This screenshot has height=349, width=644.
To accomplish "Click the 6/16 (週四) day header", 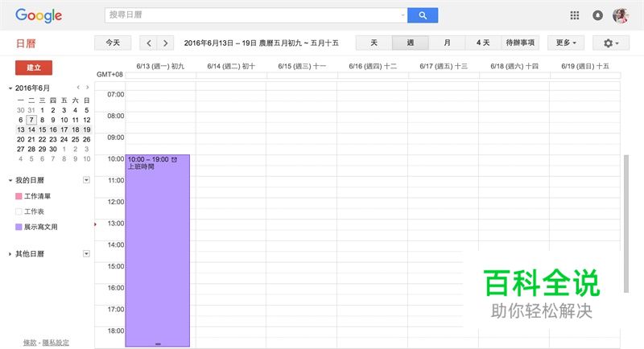I will pyautogui.click(x=373, y=66).
